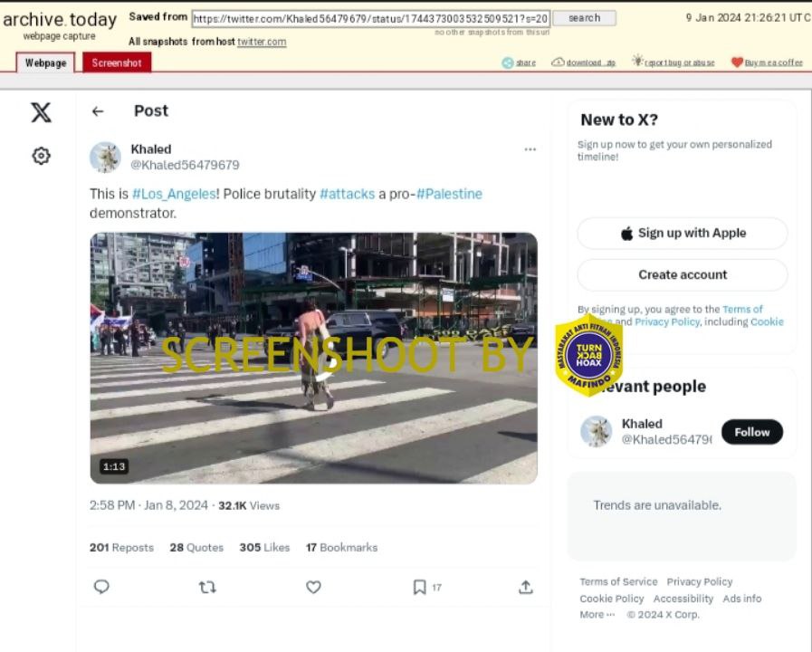Open the settings gear icon
Viewport: 812px width, 652px height.
(41, 156)
